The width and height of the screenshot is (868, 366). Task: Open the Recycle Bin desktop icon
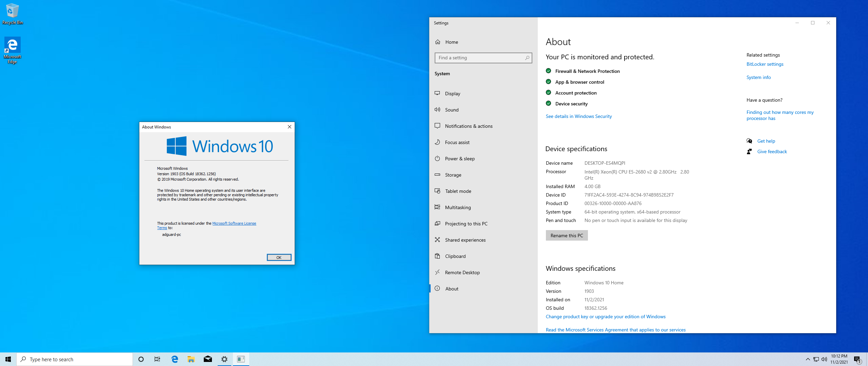13,14
